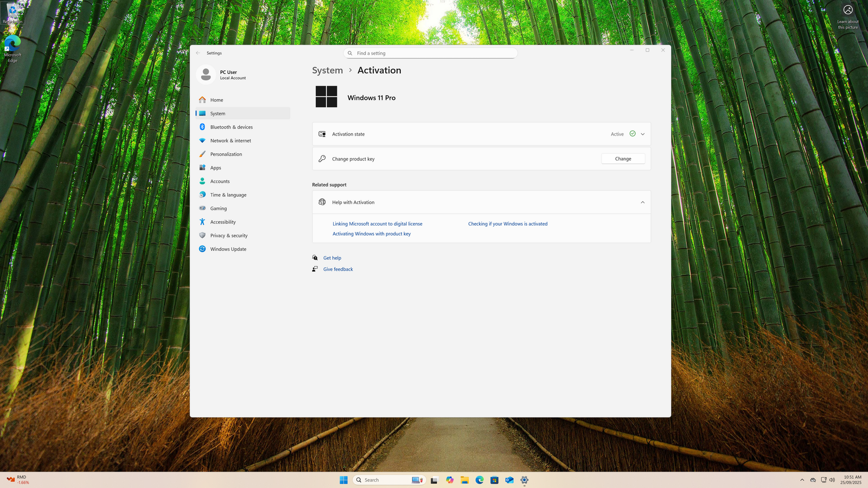868x488 pixels.
Task: Expand the Activation state row
Action: click(x=642, y=134)
